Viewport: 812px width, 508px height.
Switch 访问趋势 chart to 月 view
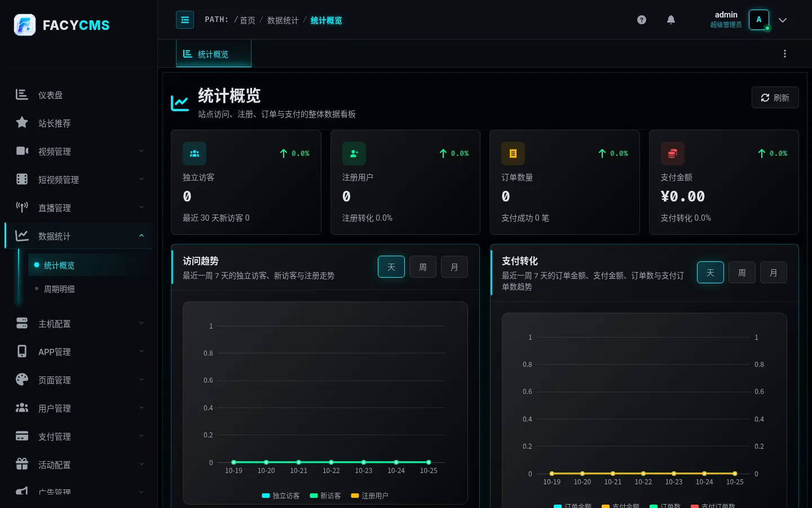click(x=454, y=267)
